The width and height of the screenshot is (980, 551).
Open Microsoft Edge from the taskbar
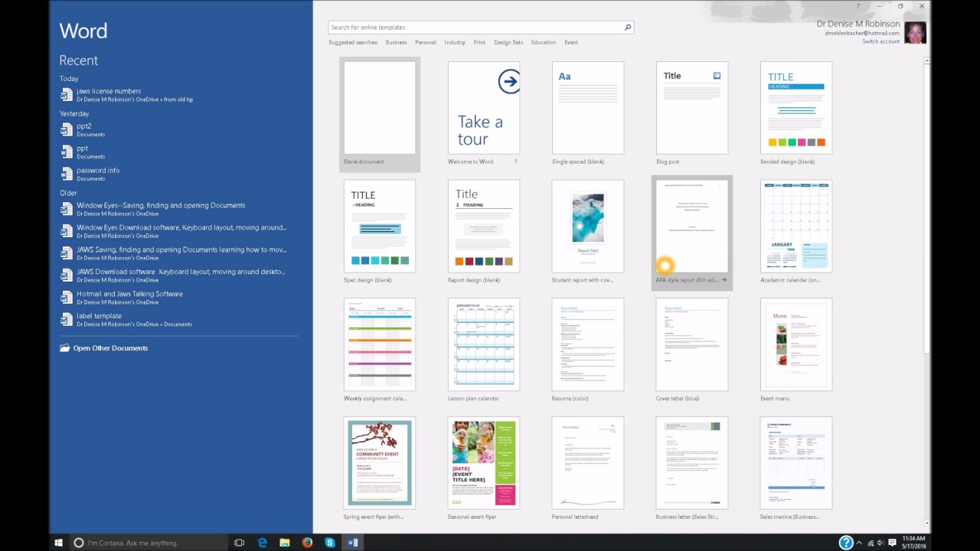pyautogui.click(x=263, y=543)
